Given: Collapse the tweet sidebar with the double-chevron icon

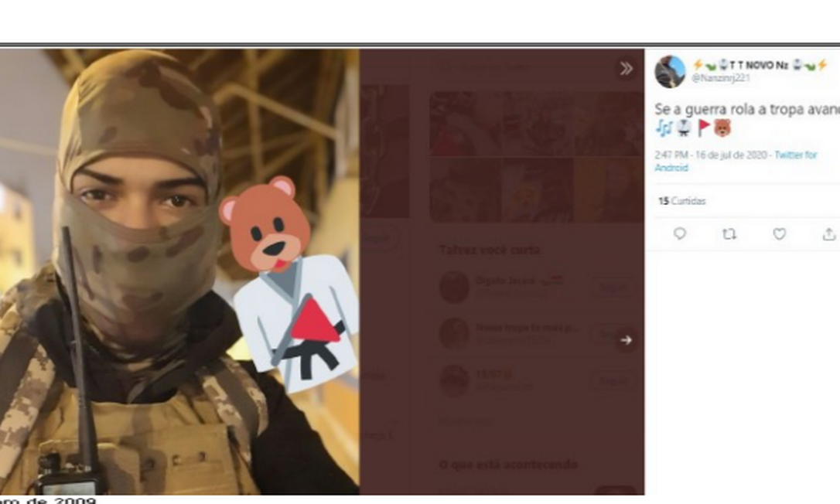Looking at the screenshot, I should click(x=626, y=69).
